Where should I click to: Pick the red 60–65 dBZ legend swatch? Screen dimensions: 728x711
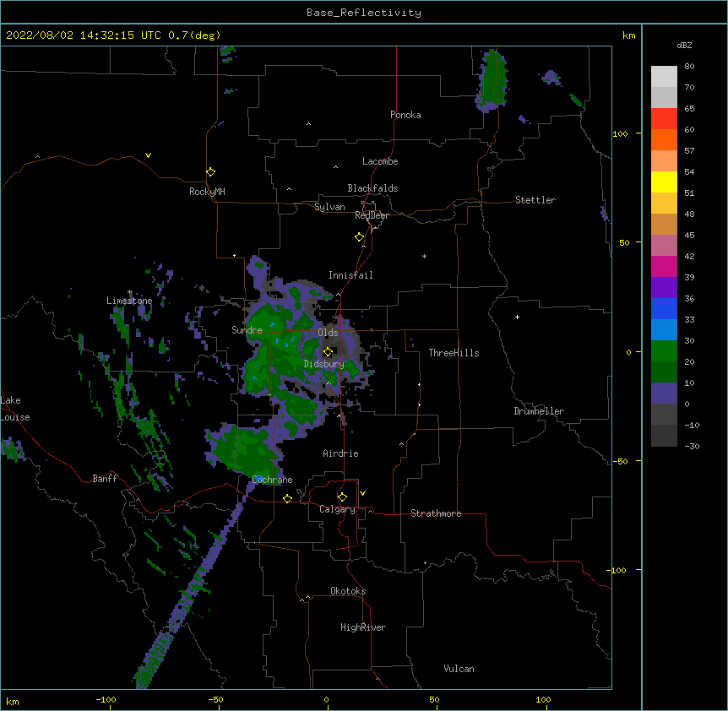(x=664, y=119)
